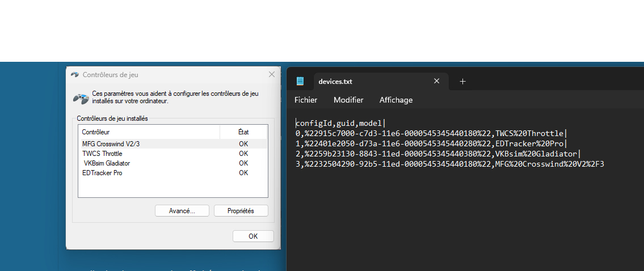This screenshot has width=644, height=271.
Task: Add a new Notepad tab with plus icon
Action: 462,81
